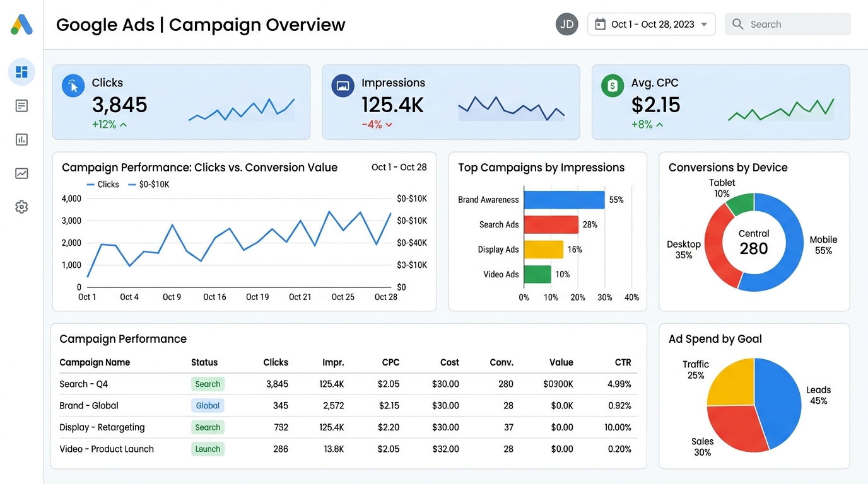Sort by Campaign Name column header
Image resolution: width=868 pixels, height=484 pixels.
click(x=95, y=362)
